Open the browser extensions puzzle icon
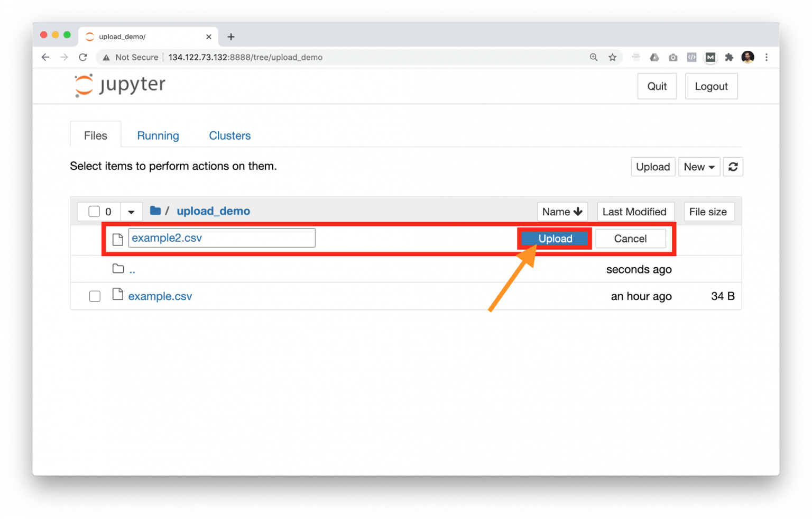812x519 pixels. coord(729,57)
